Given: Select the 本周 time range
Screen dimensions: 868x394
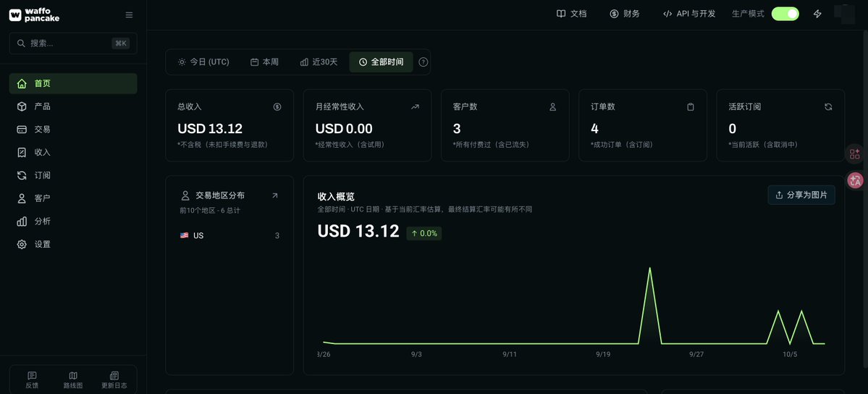Looking at the screenshot, I should click(265, 62).
